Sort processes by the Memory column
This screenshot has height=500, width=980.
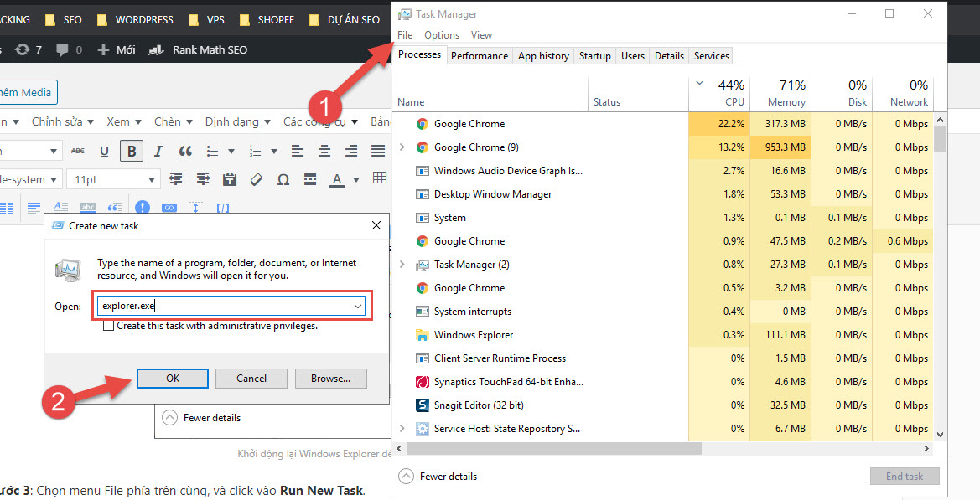click(x=780, y=93)
